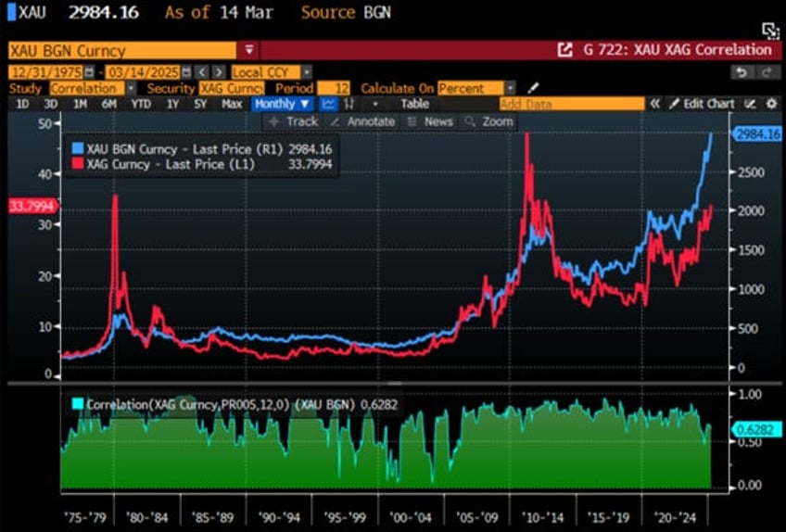
Task: Click the XAG Curncy Security field
Action: 232,88
